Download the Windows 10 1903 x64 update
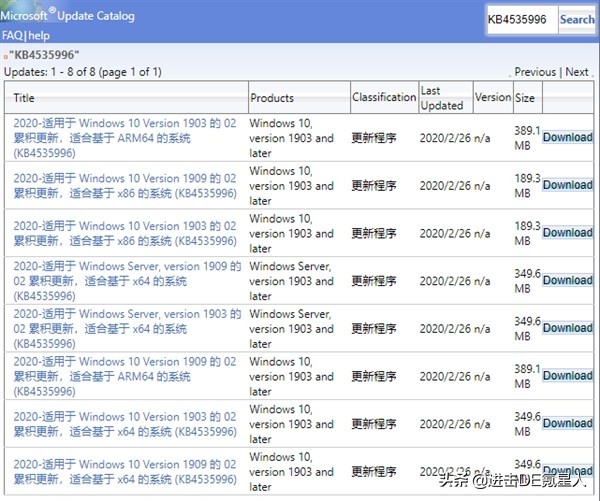This screenshot has height=501, width=600. pyautogui.click(x=568, y=423)
